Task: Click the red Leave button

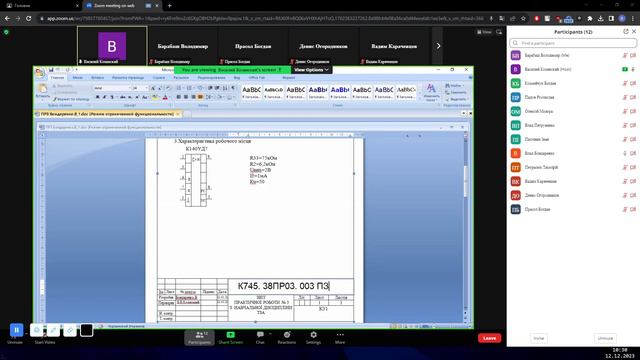Action: [x=489, y=338]
